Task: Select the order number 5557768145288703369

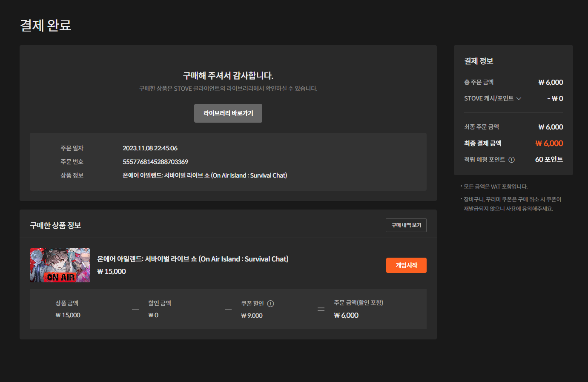Action: point(155,162)
